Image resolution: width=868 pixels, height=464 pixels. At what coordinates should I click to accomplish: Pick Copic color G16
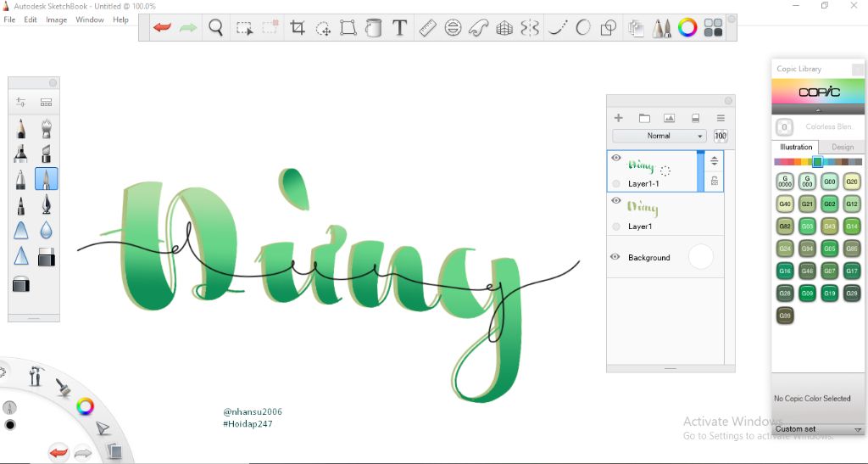tap(785, 271)
